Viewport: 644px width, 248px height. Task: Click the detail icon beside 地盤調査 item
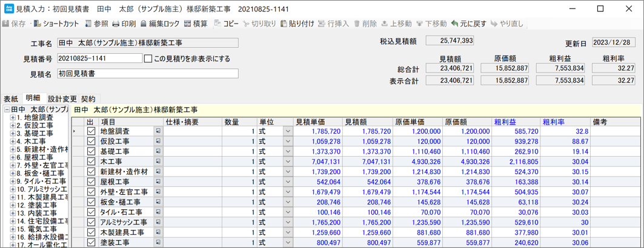[158, 132]
